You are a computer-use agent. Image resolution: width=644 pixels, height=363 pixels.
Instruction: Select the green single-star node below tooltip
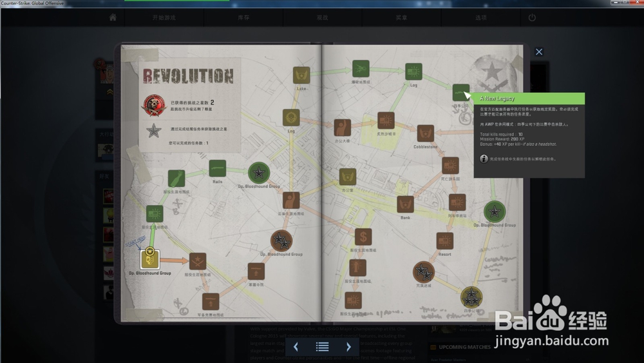(495, 211)
